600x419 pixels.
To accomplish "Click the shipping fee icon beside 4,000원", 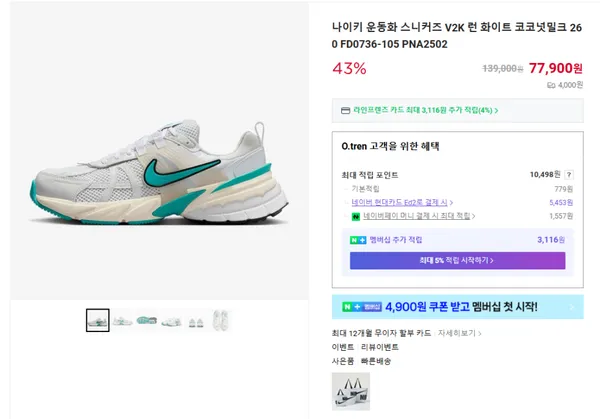I will tap(550, 85).
